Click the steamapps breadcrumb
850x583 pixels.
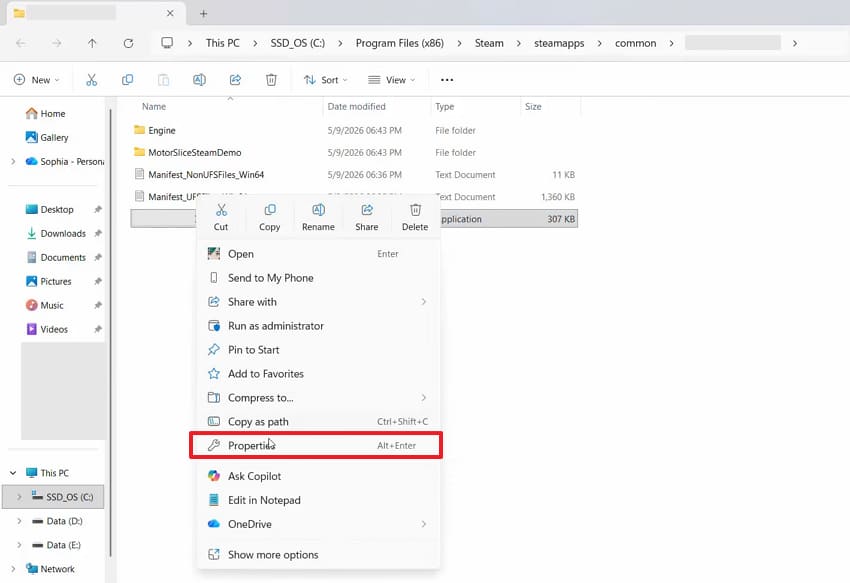(x=559, y=43)
